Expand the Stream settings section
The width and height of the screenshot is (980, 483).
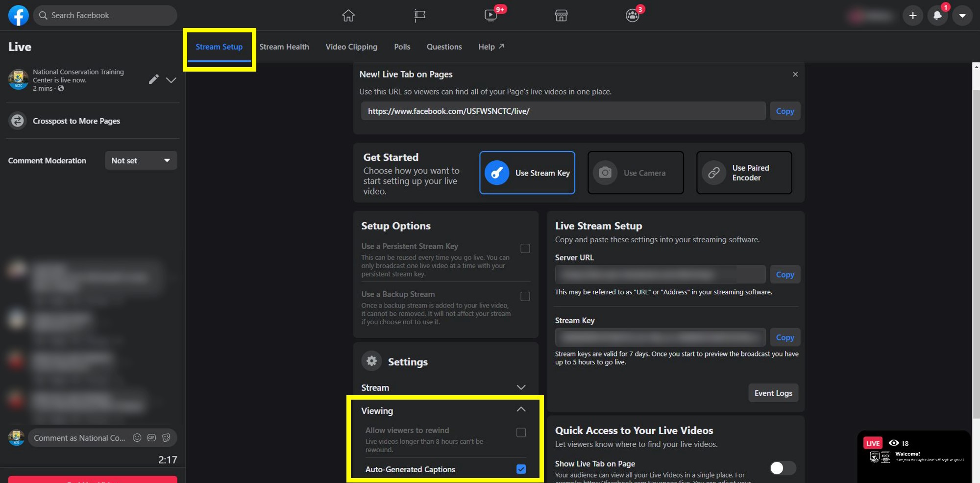pos(521,387)
